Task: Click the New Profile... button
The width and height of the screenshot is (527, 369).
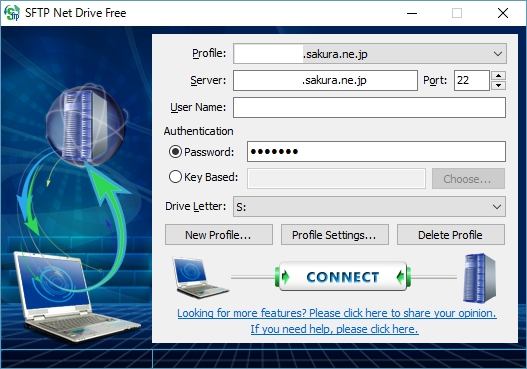Action: (218, 235)
